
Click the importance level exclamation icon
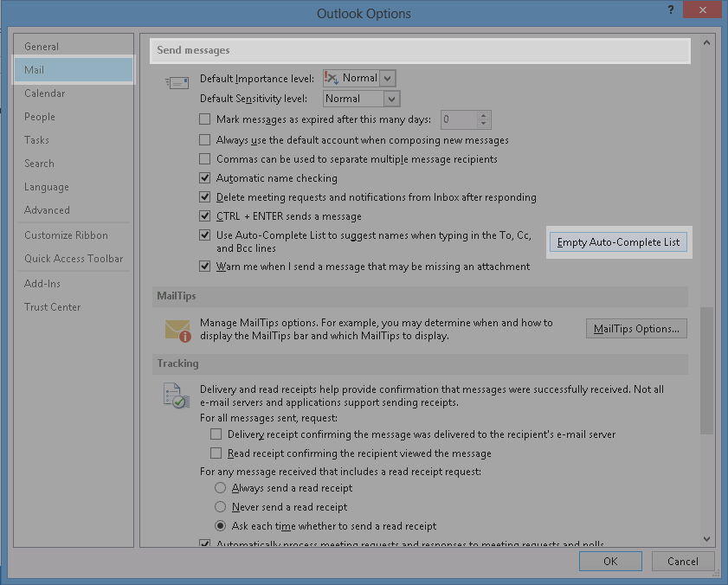331,78
